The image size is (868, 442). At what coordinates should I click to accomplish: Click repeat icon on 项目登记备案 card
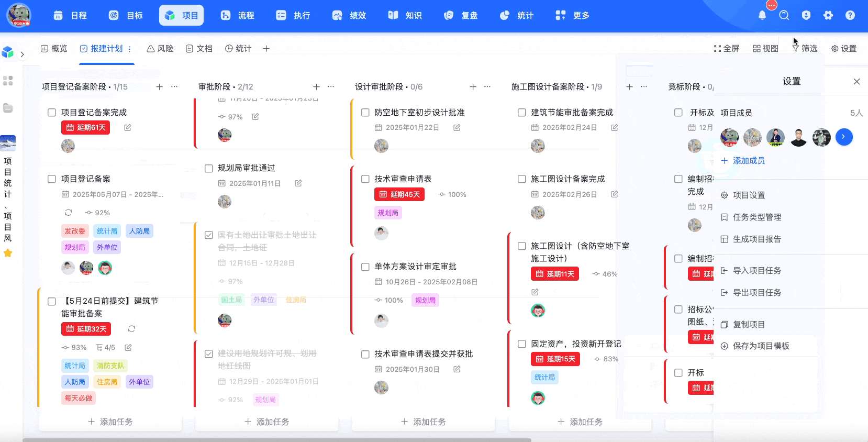(68, 213)
